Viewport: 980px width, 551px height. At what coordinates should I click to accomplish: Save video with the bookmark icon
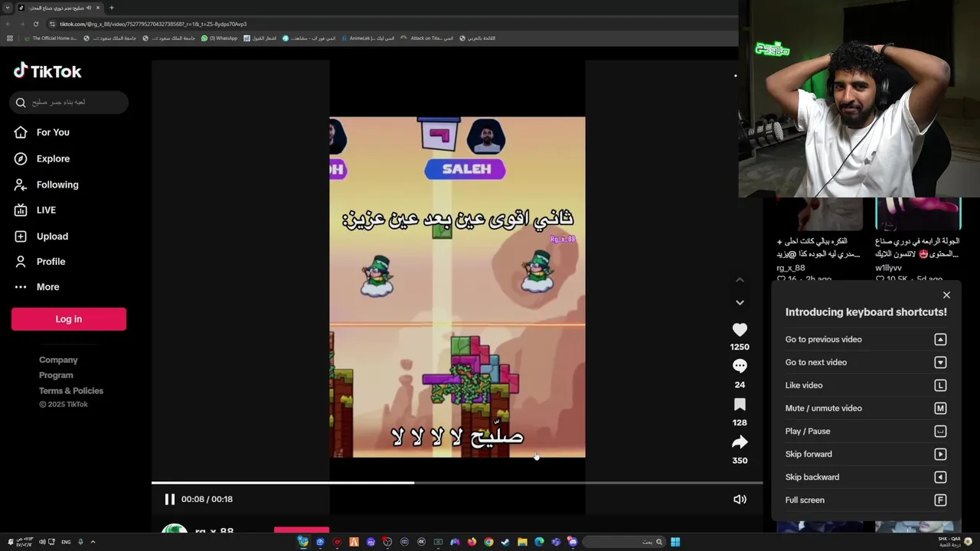click(x=740, y=404)
